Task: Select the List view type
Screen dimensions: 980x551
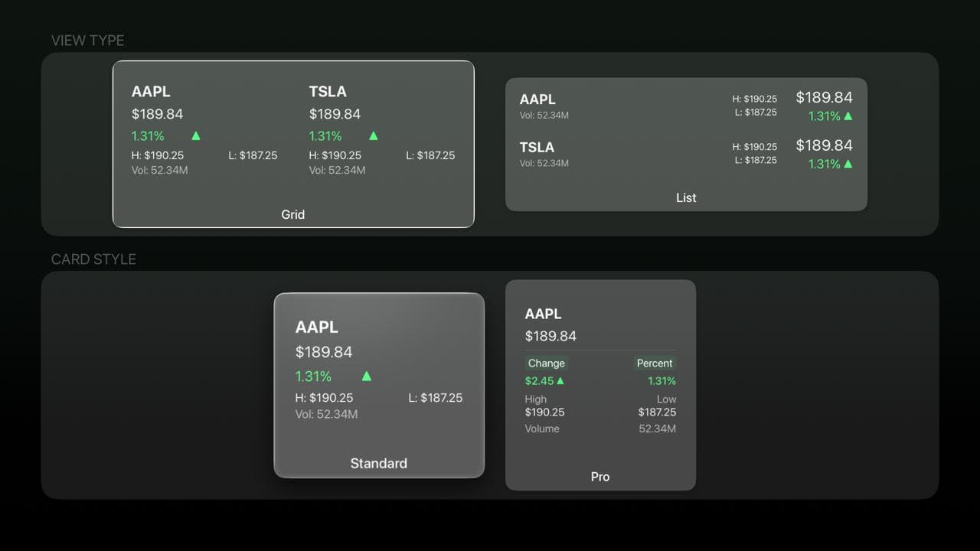Action: pos(686,140)
